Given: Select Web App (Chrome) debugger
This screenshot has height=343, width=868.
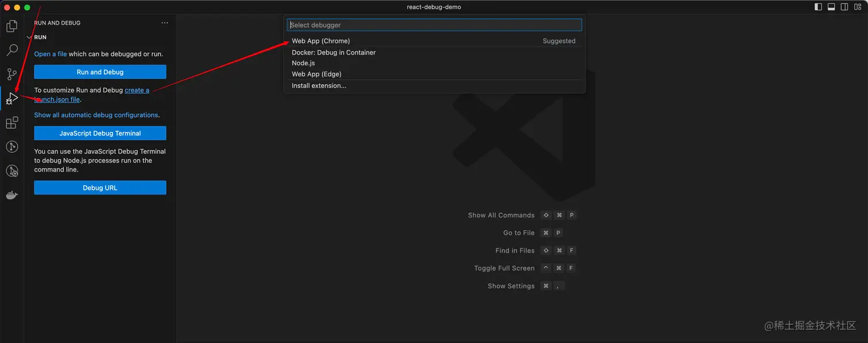Looking at the screenshot, I should (434, 41).
